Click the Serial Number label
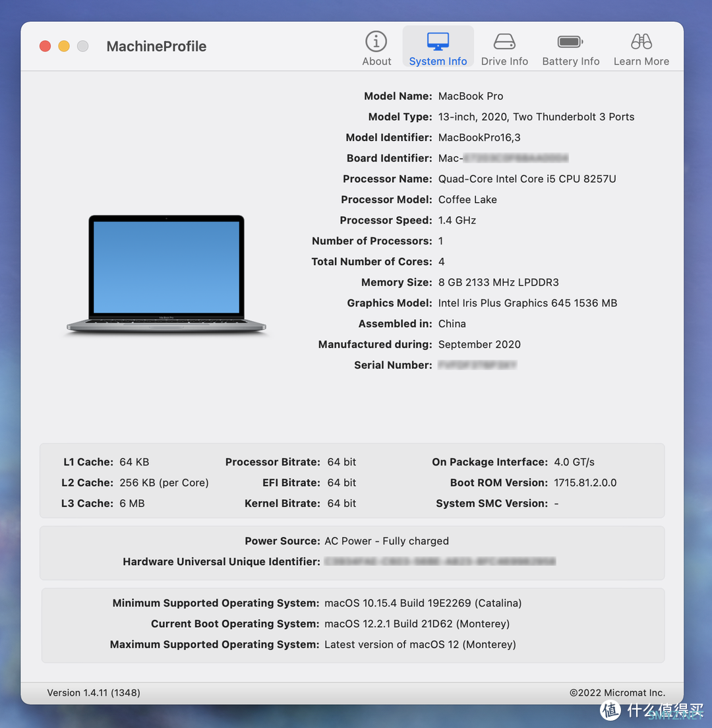 point(393,365)
